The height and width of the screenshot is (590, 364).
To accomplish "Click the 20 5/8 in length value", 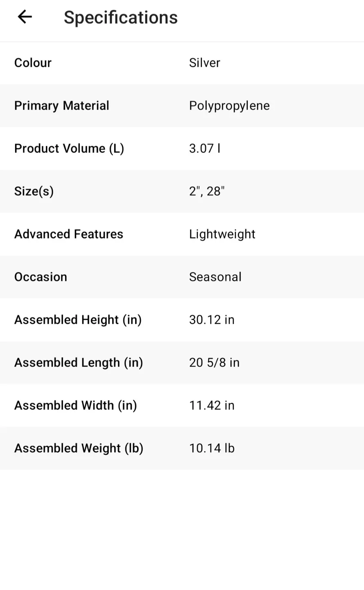I will point(214,363).
